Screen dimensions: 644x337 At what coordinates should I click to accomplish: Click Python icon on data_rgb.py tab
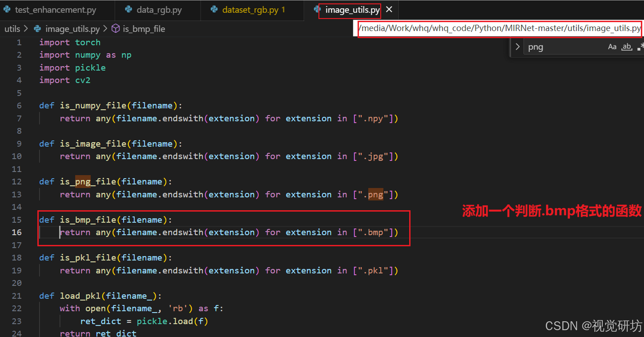tap(128, 9)
